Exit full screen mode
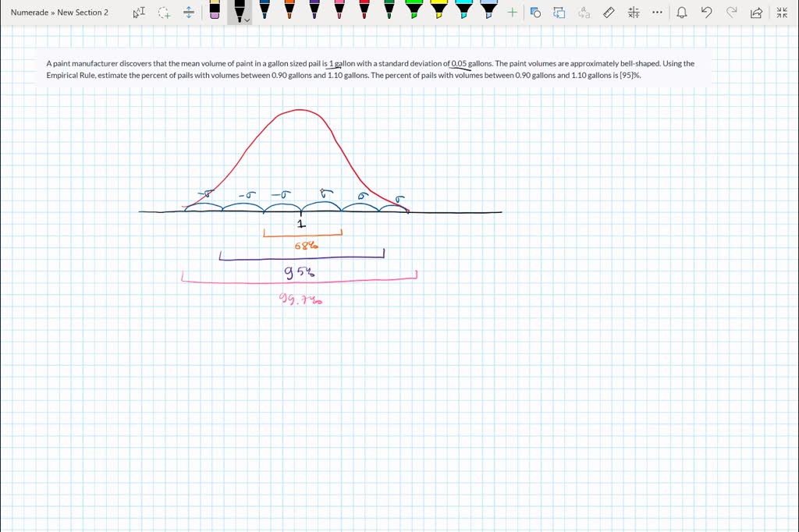This screenshot has height=532, width=799. (x=782, y=12)
